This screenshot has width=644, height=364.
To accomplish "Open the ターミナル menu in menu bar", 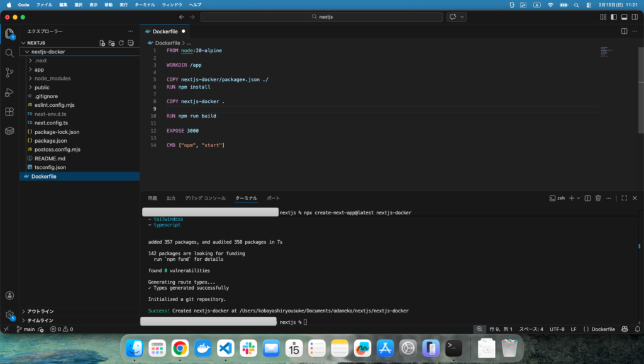I will point(144,4).
